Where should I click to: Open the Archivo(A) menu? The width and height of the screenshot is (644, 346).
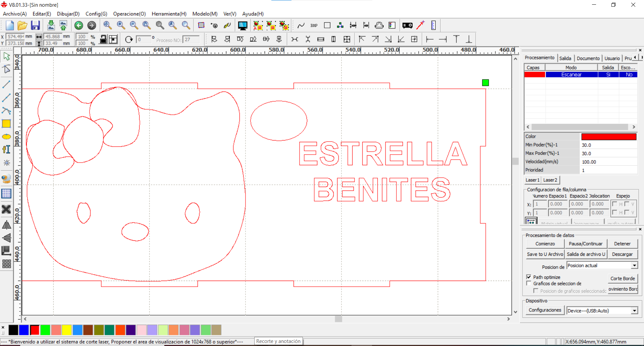point(15,14)
